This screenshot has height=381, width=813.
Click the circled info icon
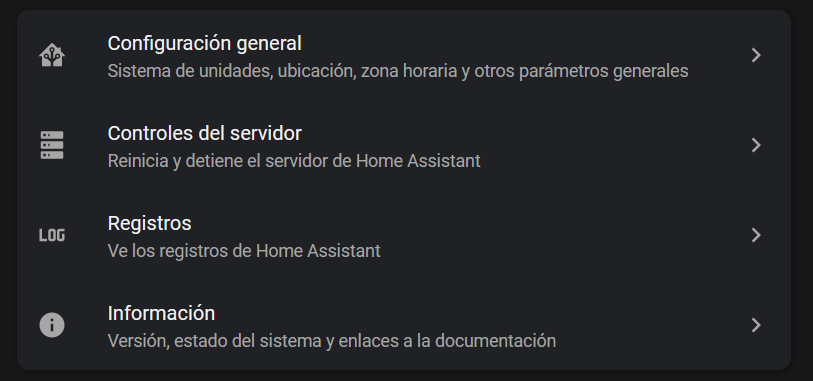point(52,326)
